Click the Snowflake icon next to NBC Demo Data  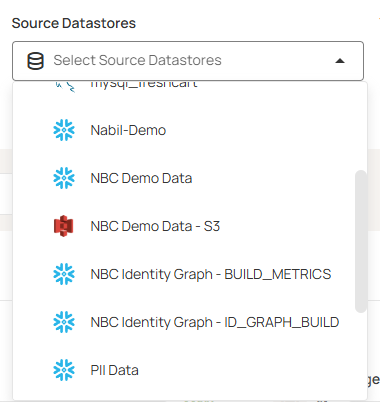click(64, 178)
